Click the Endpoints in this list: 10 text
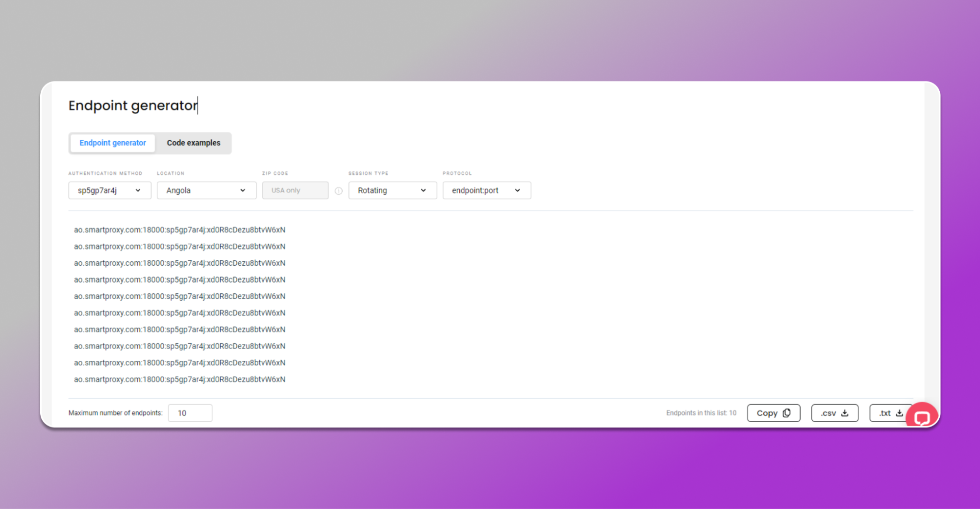 click(x=701, y=413)
